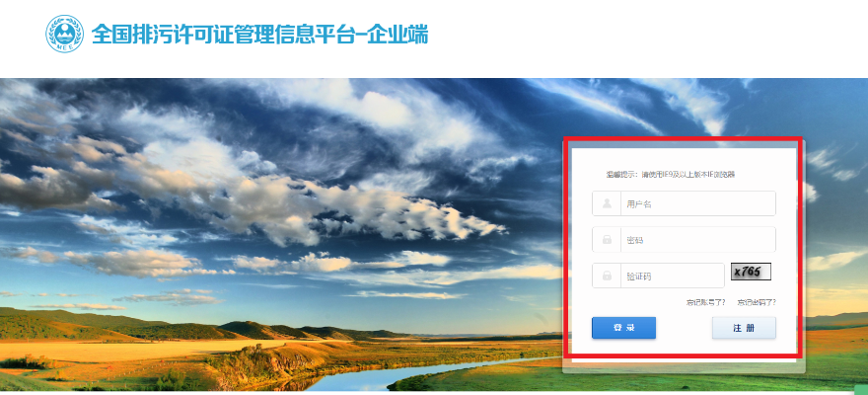This screenshot has height=395, width=868.
Task: Focus the 密码 password input field
Action: 684,240
